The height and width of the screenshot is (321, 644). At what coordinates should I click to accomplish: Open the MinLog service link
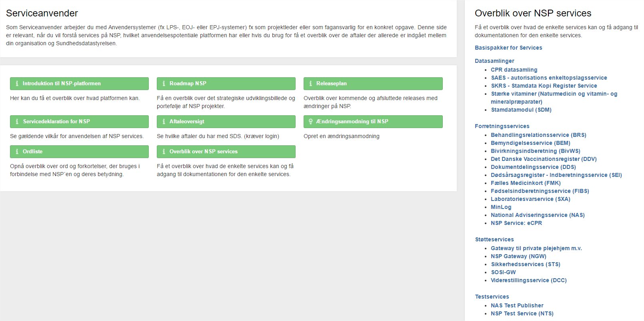(501, 207)
